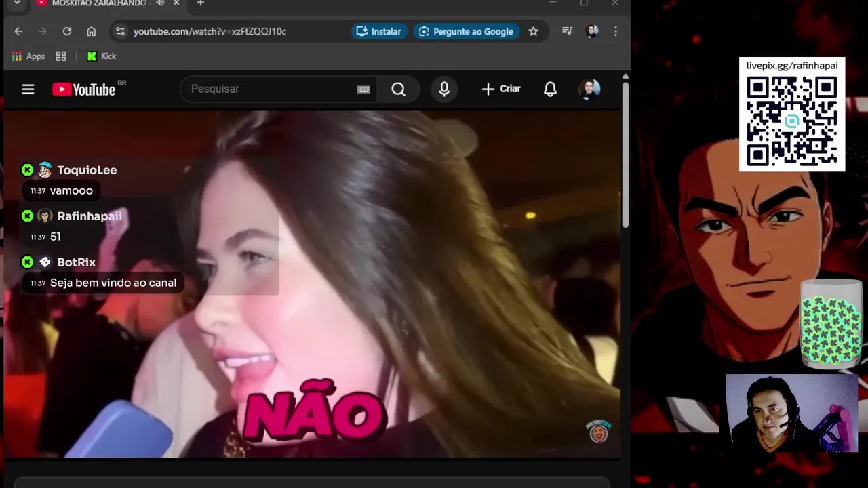Click the BotRix chat username
This screenshot has height=488, width=868.
[76, 262]
